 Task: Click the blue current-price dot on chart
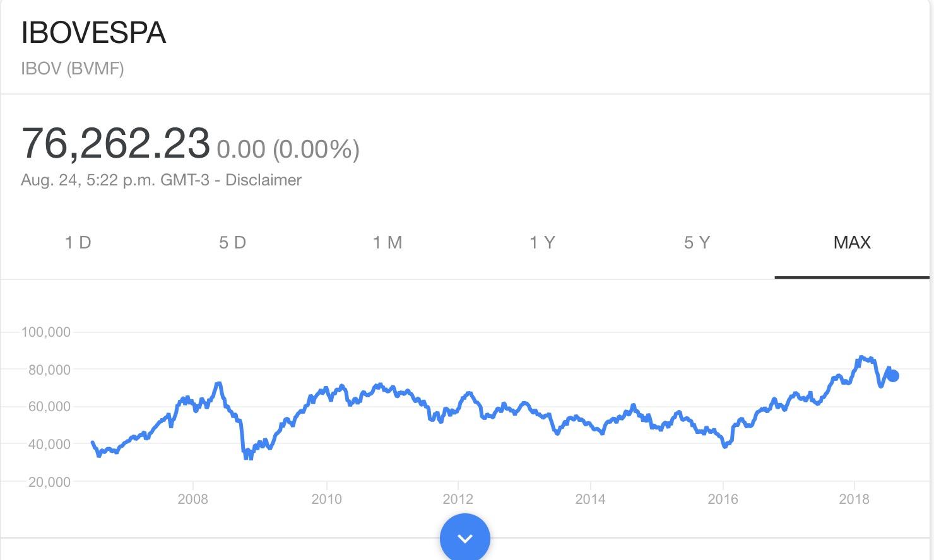coord(892,376)
